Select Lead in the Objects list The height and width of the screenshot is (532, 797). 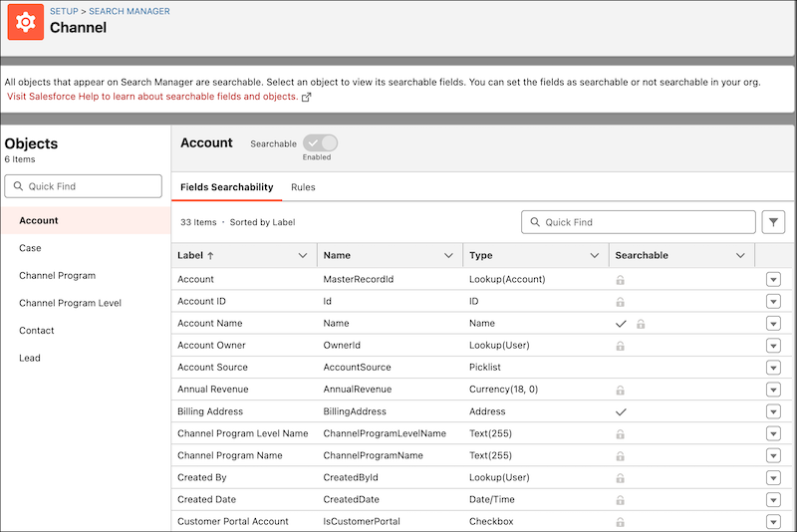click(x=86, y=358)
